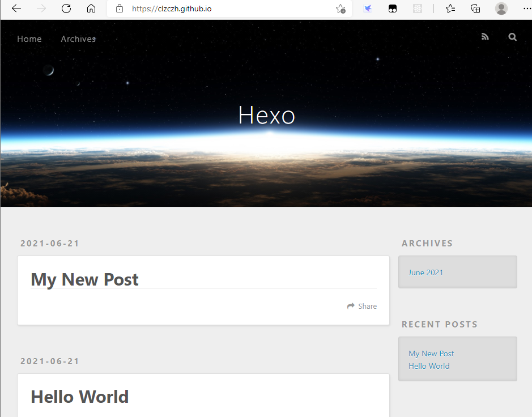The width and height of the screenshot is (532, 417).
Task: Open the user profile avatar
Action: point(501,8)
